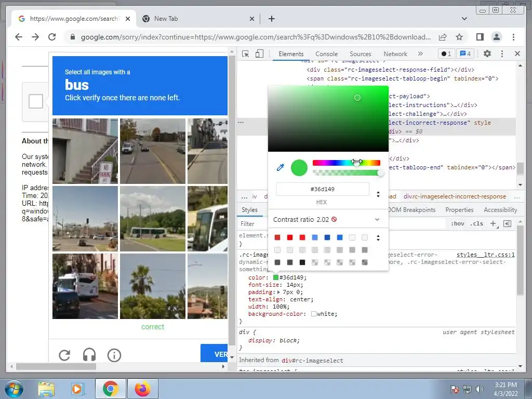The image size is (532, 399).
Task: Open the browser side panel icon
Action: pos(480,37)
